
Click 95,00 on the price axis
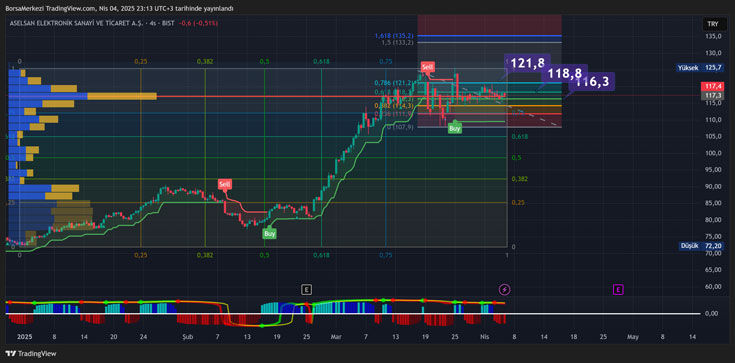[x=713, y=170]
